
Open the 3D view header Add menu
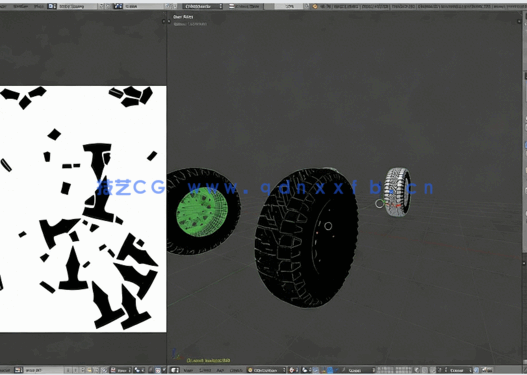tap(220, 370)
